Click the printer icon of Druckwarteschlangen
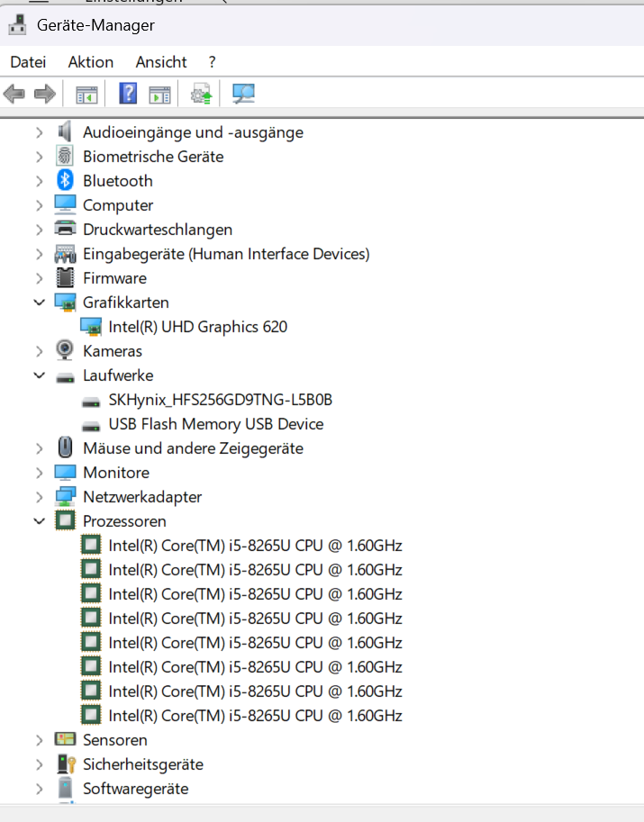 (65, 229)
